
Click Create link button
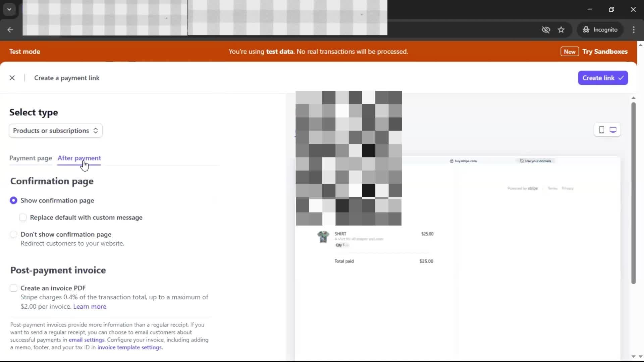(603, 78)
